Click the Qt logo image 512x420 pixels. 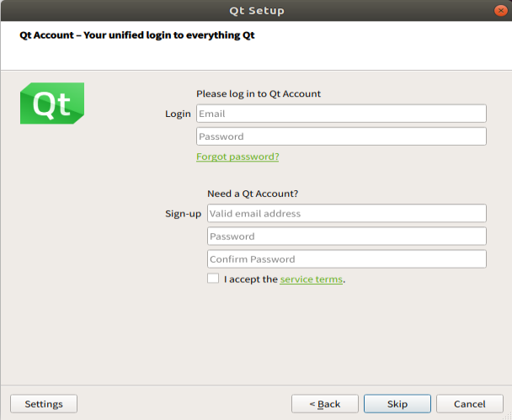(x=52, y=104)
